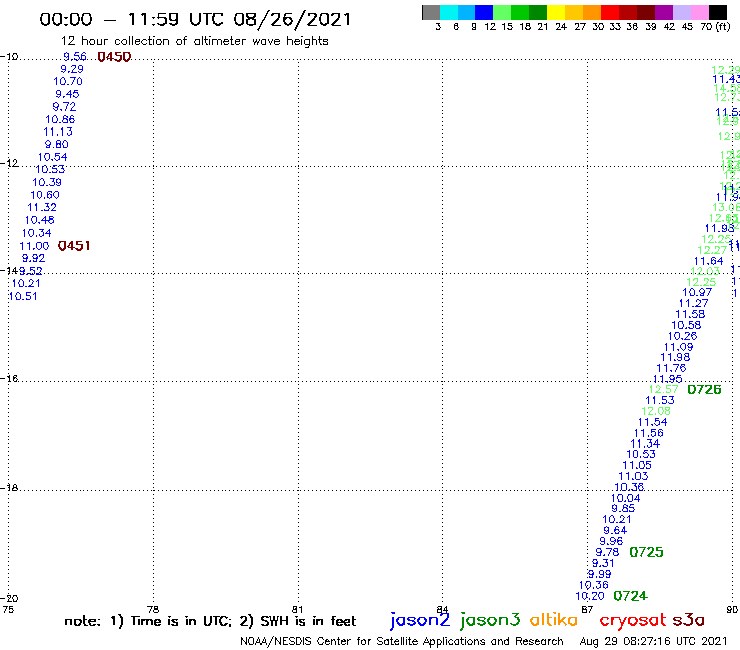Click the wave height value '10.04'
This screenshot has height=650, width=740.
[625, 498]
